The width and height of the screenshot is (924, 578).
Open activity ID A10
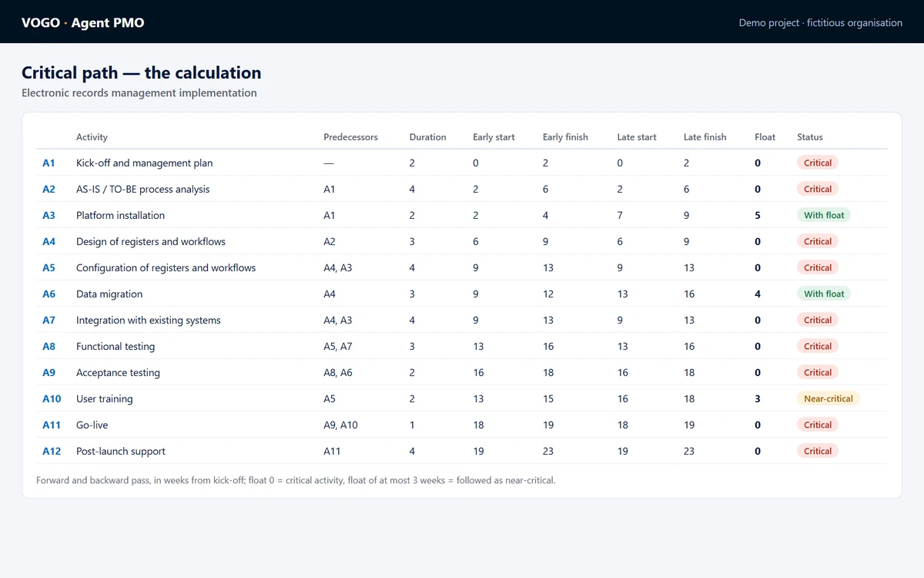coord(52,398)
